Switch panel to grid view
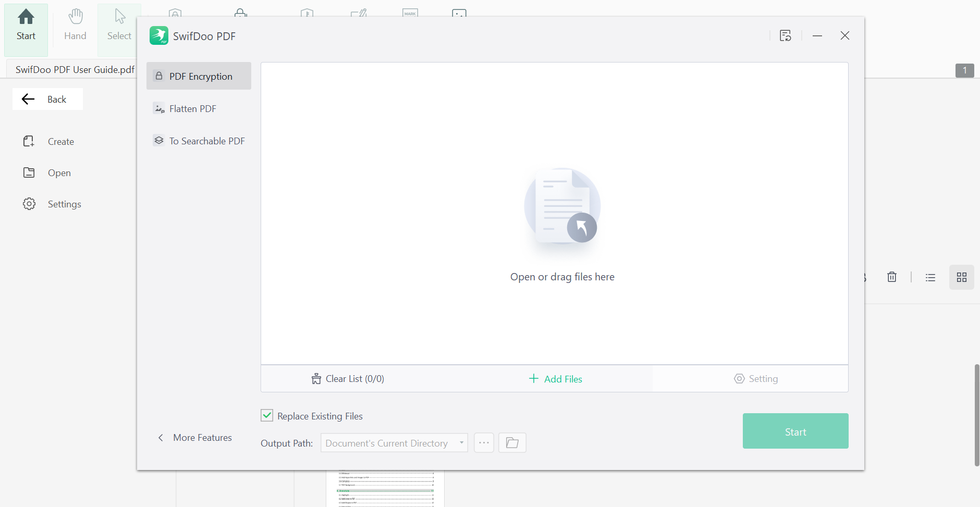Viewport: 980px width, 507px height. pos(962,277)
